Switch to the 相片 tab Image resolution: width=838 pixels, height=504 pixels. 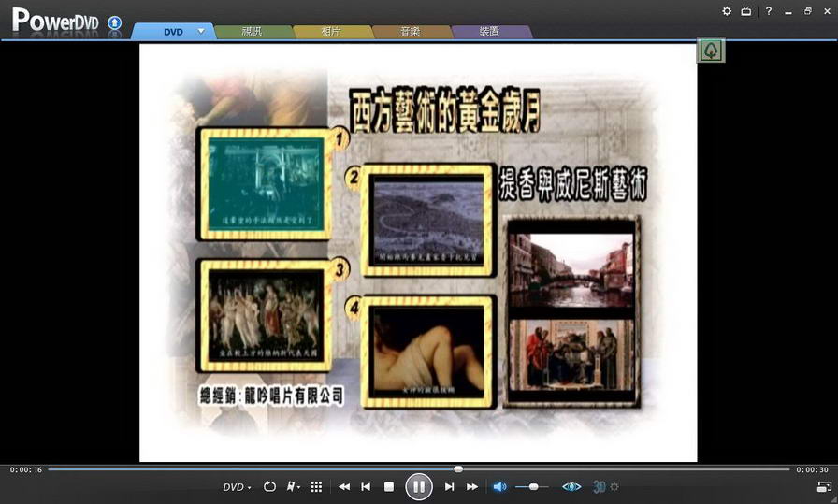coord(332,31)
